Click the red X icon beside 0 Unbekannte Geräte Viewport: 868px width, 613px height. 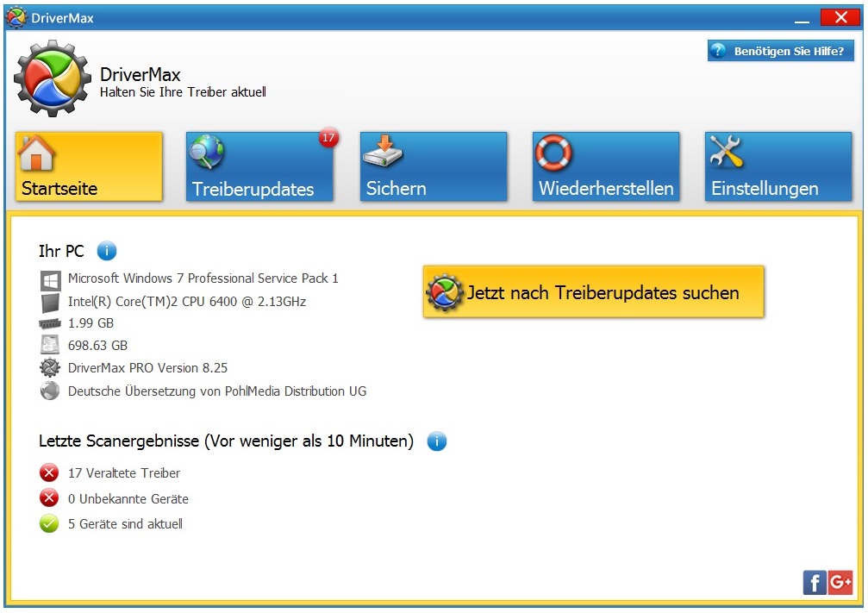[49, 497]
